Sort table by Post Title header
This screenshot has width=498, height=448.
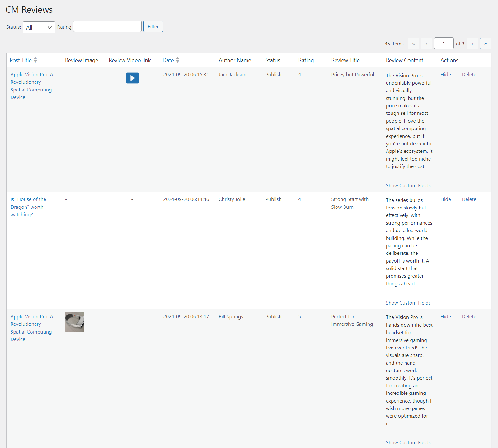tap(21, 60)
